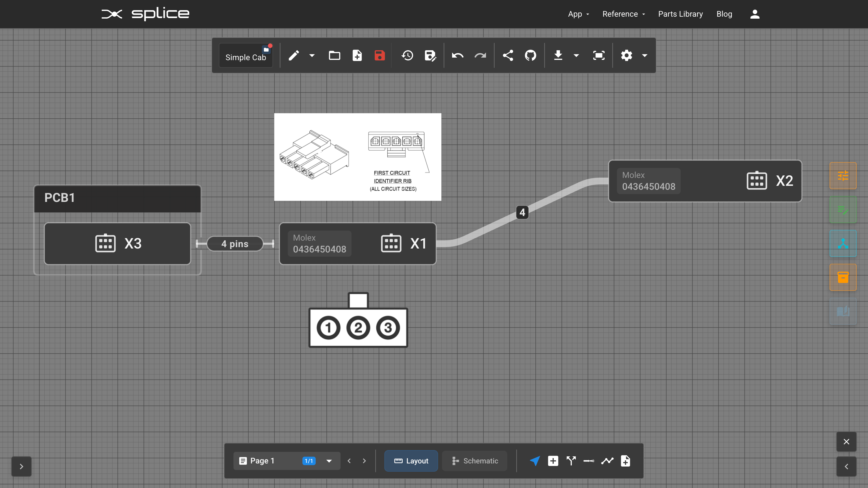Select the PCB1 group header
The height and width of the screenshot is (488, 868).
click(x=118, y=198)
